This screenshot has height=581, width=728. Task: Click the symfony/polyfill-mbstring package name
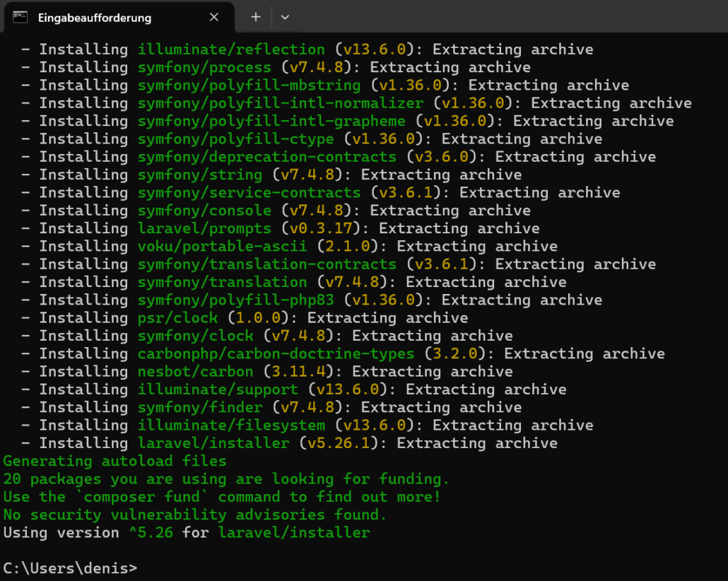tap(249, 85)
